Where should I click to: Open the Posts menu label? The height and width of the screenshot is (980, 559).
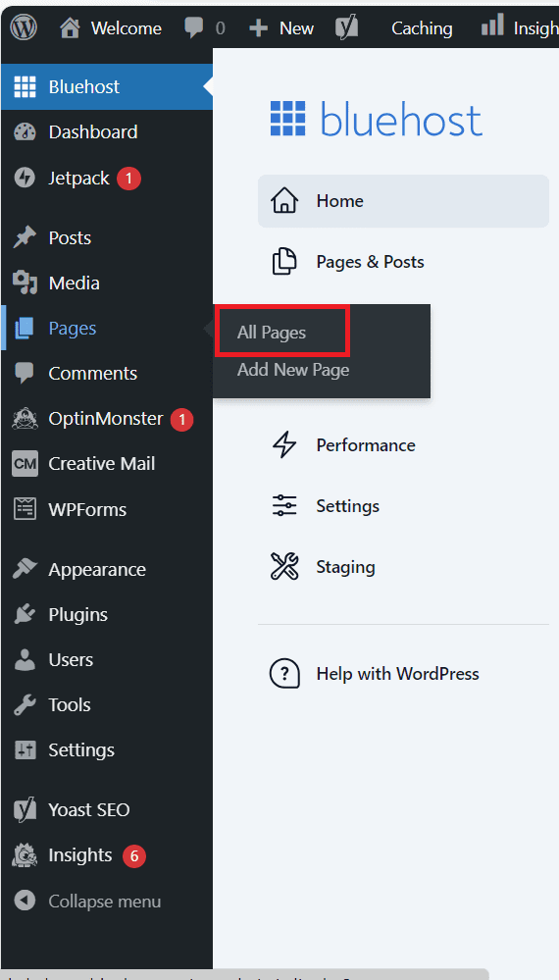tap(70, 237)
